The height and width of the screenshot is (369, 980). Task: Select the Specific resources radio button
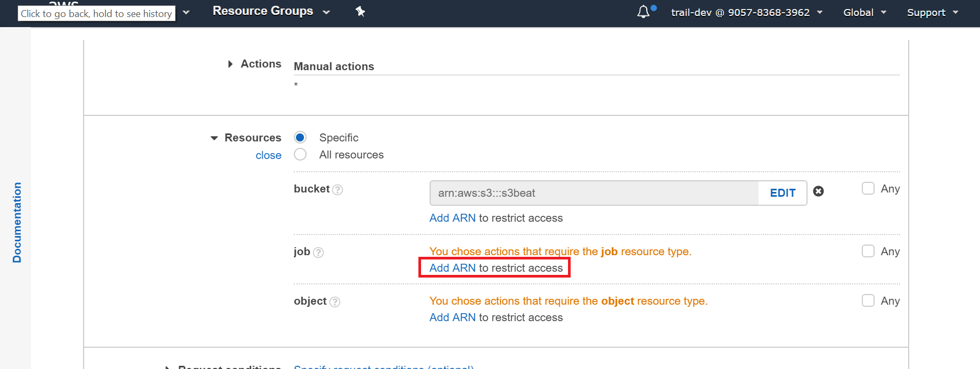point(300,138)
